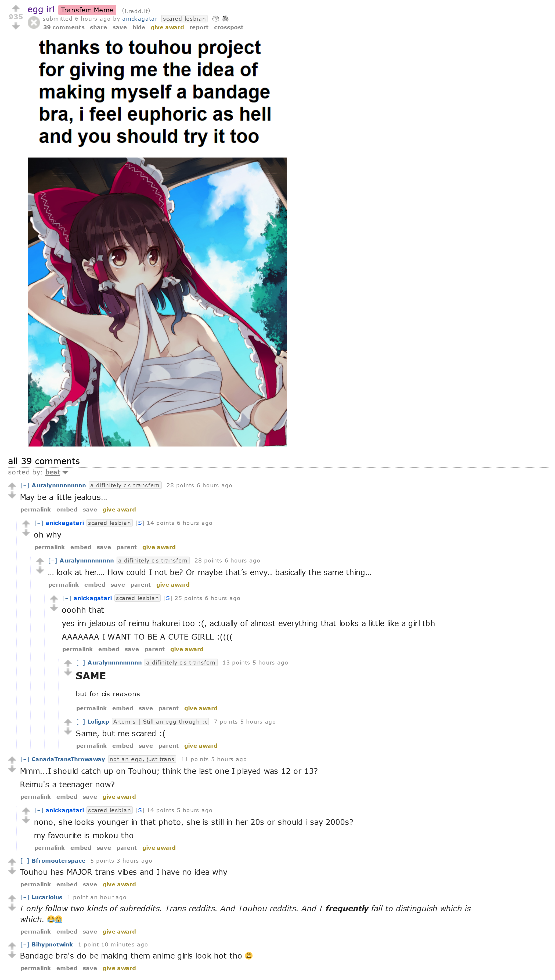Click 'hide' in the post menu
This screenshot has width=555, height=980.
coord(139,27)
